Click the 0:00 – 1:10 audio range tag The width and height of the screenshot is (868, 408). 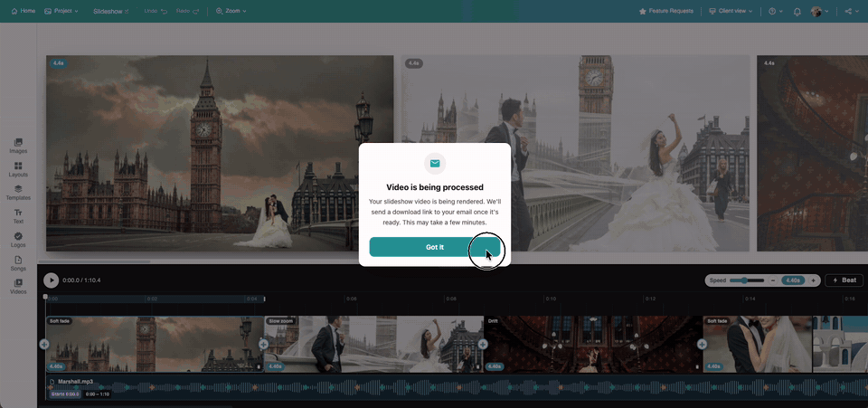coord(98,394)
